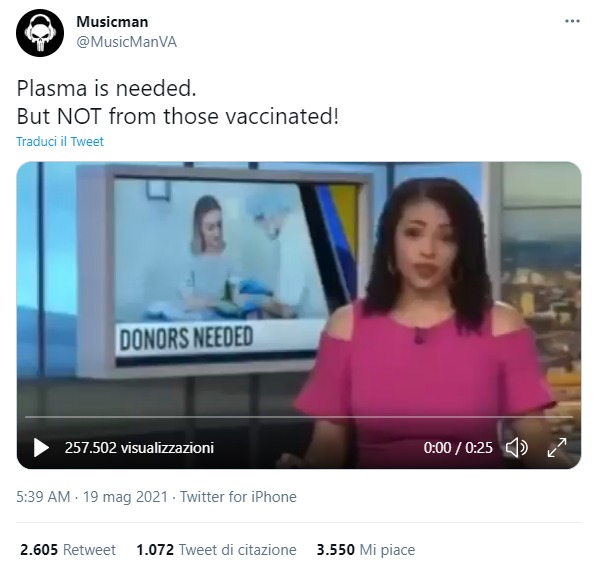This screenshot has height=573, width=597.
Task: Open the three-dot tweet options menu
Action: (x=572, y=21)
